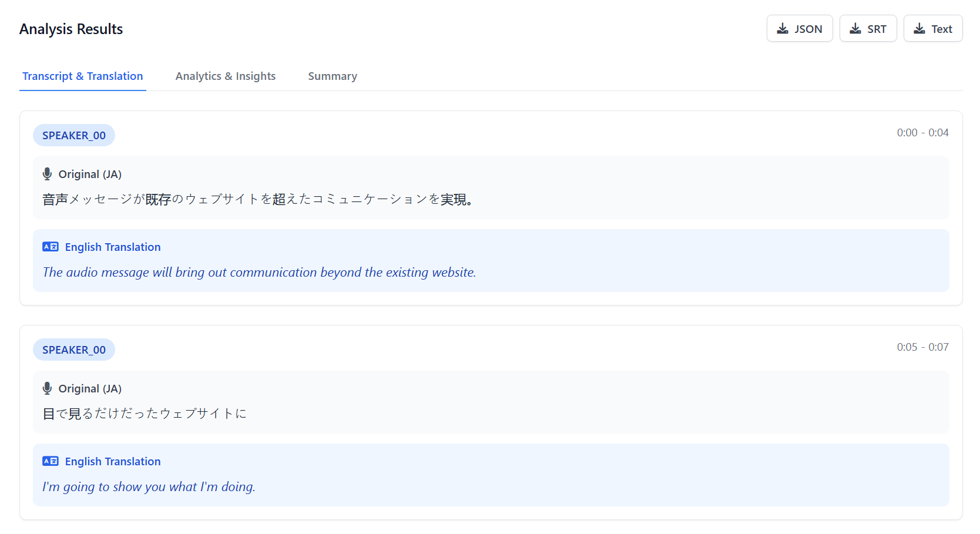This screenshot has height=534, width=980.
Task: Export subtitles via the SRT button
Action: 868,28
